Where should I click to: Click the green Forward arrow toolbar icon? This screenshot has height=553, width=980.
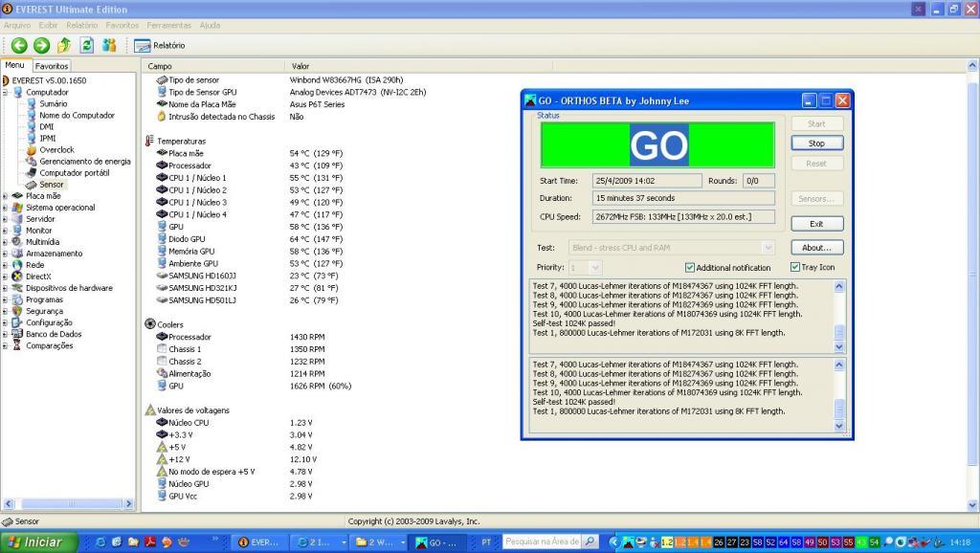point(41,45)
